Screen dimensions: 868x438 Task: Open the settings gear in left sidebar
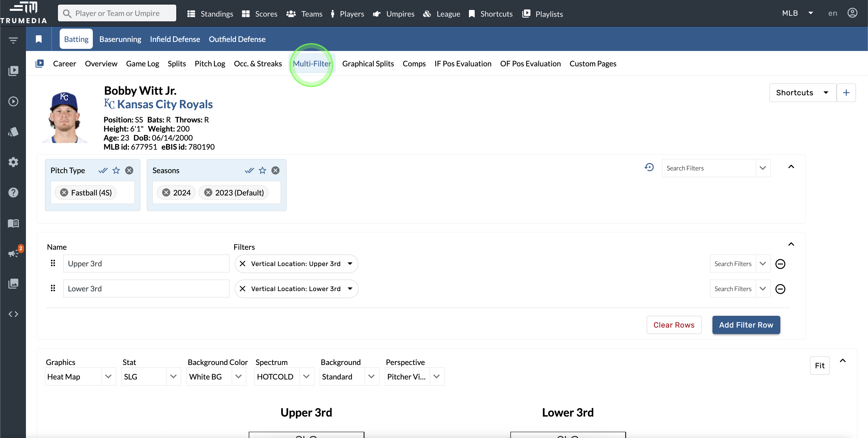click(13, 162)
